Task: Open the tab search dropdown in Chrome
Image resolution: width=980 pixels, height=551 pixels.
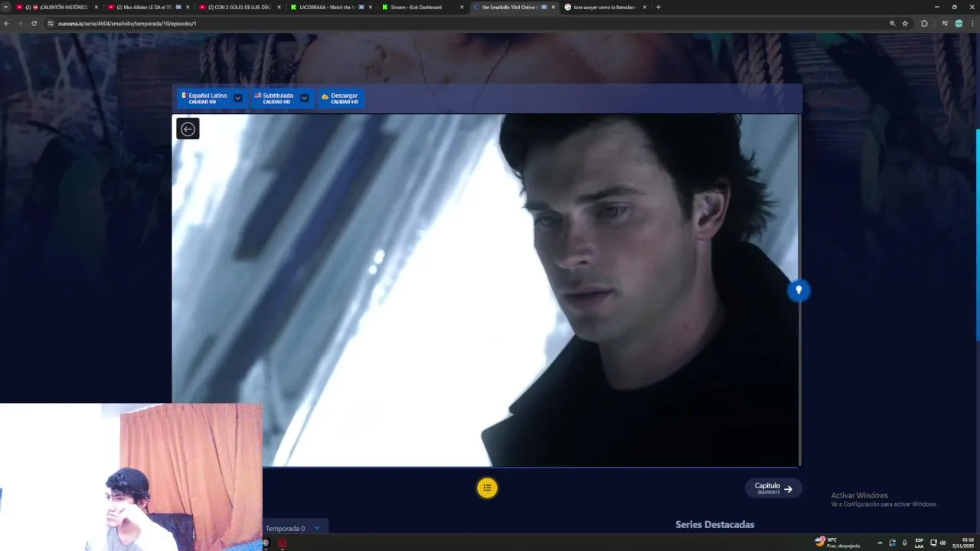Action: (5, 7)
